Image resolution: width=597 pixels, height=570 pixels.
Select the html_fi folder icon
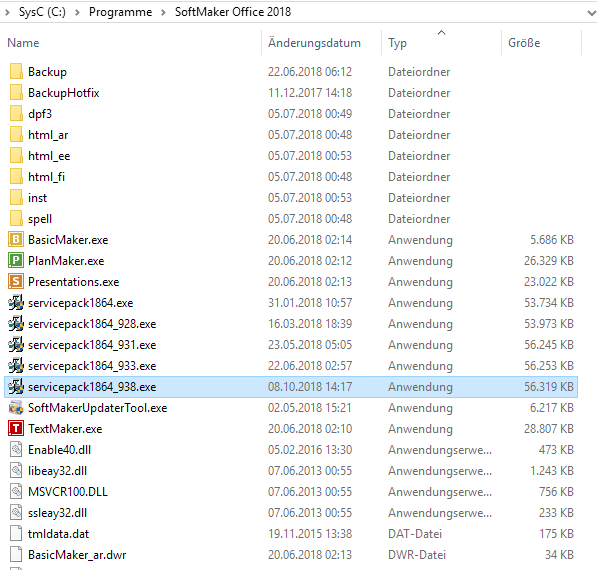(x=16, y=177)
